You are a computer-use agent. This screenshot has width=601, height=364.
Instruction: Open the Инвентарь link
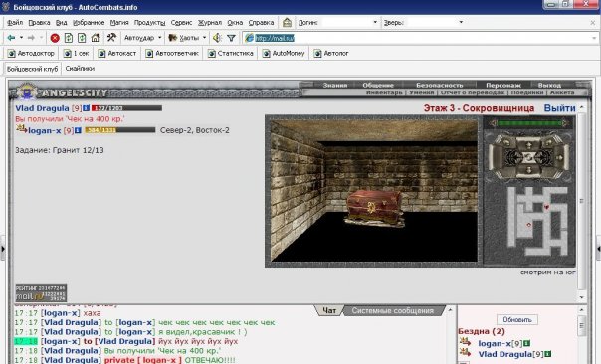coord(384,92)
